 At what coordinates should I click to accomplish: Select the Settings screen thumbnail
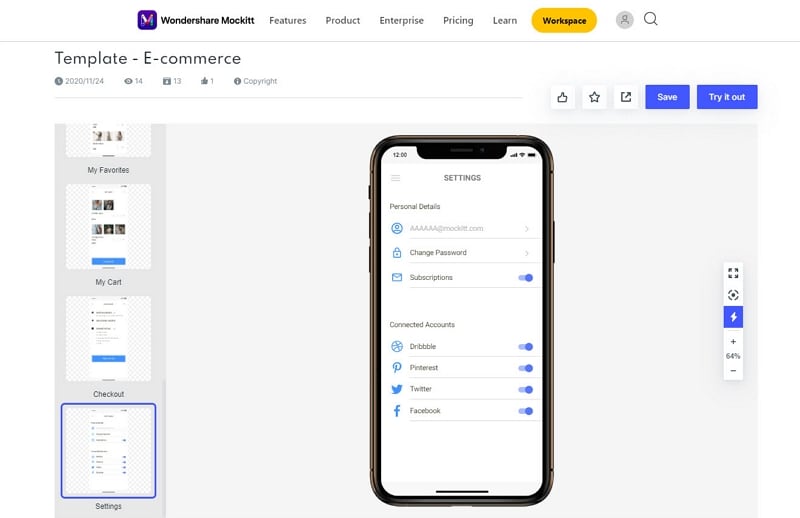click(x=108, y=451)
